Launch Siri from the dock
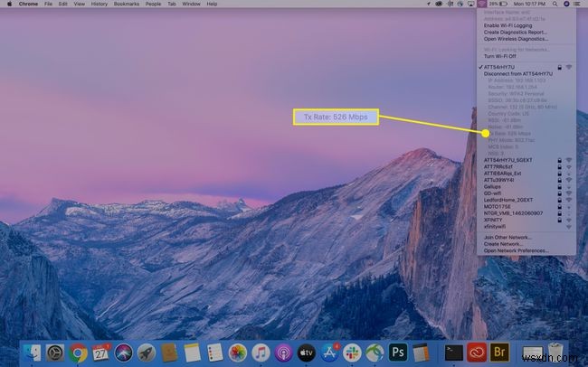The width and height of the screenshot is (588, 367). click(124, 353)
